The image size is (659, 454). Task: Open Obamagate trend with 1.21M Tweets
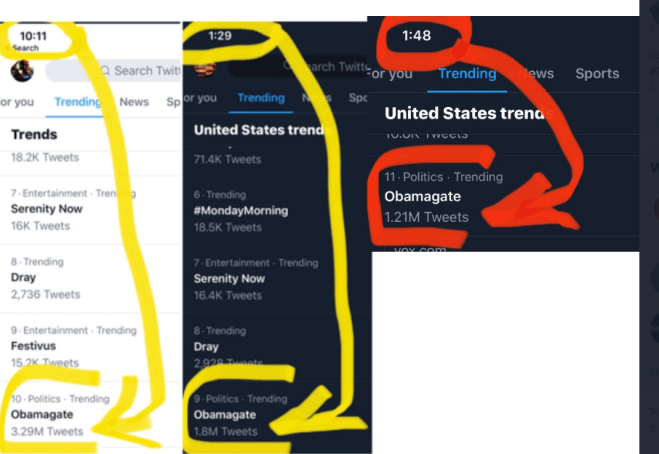pos(423,196)
